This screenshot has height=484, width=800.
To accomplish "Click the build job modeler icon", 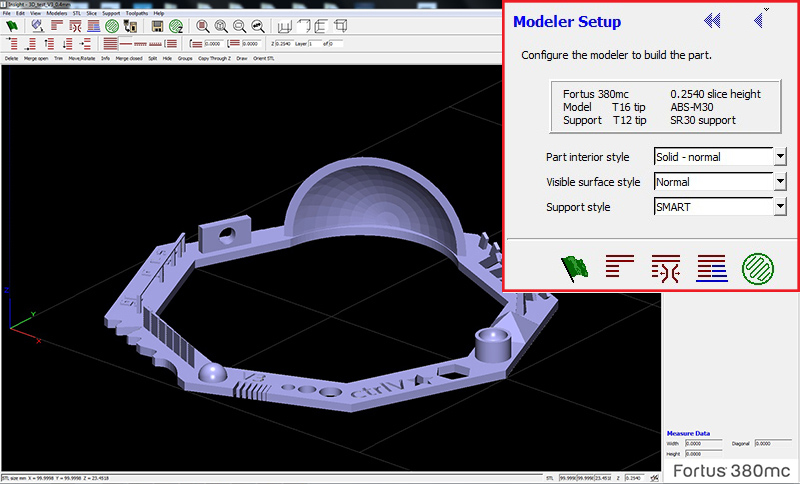I will pos(130,26).
